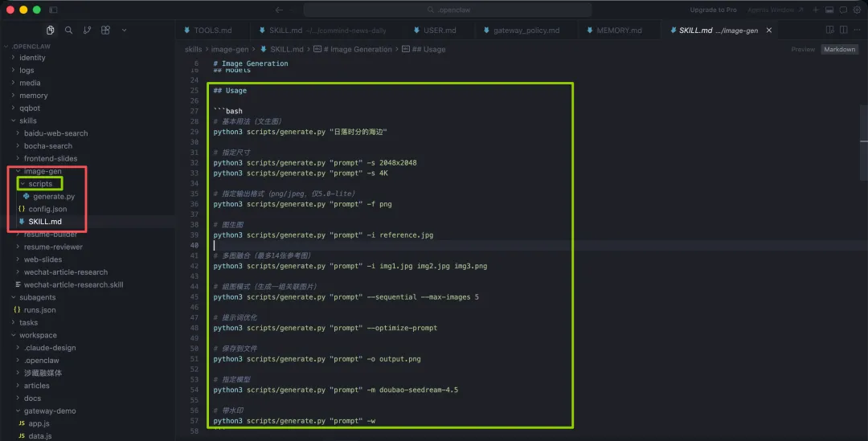
Task: Open app.js file
Action: 39,424
